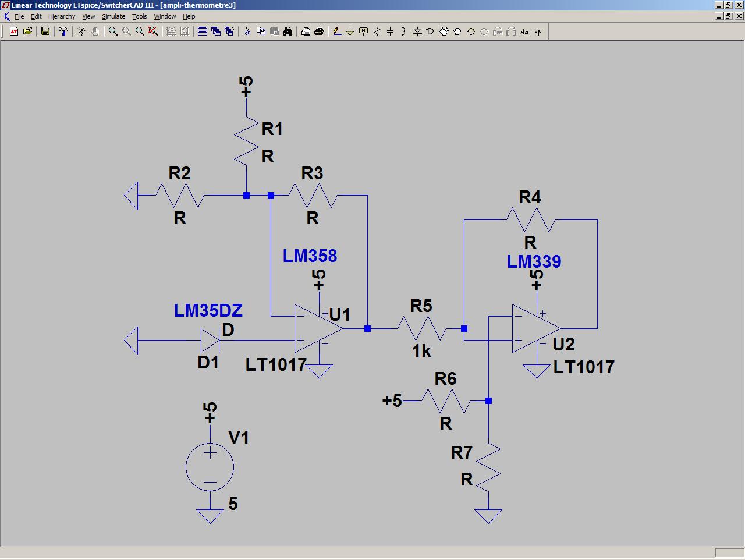The height and width of the screenshot is (560, 745).
Task: Click the D1 diode symbol
Action: point(210,341)
